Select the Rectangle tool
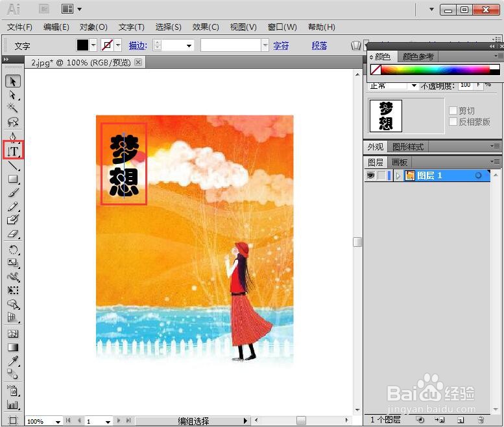 point(13,179)
